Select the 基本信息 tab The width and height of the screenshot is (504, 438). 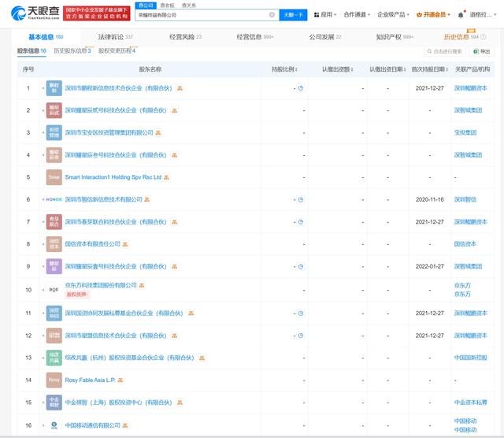click(46, 37)
